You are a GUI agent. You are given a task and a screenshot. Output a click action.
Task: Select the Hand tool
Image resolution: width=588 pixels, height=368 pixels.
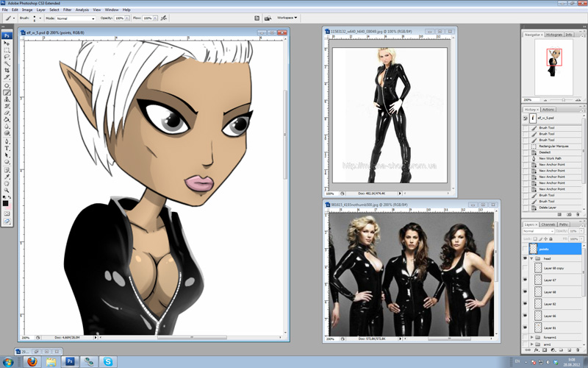point(7,184)
